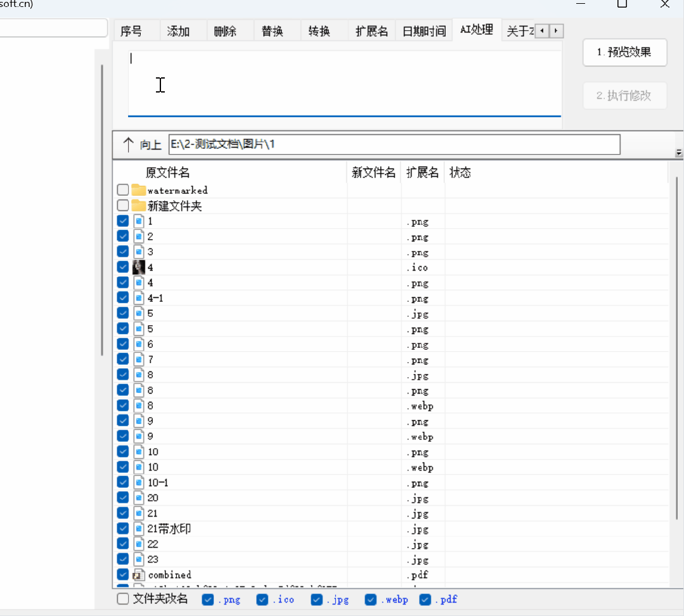
Task: Click the 2.执行修改 button
Action: point(624,95)
